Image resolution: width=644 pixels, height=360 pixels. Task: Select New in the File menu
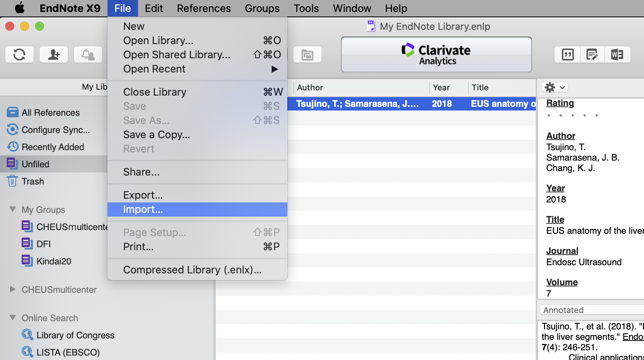[x=197, y=26]
